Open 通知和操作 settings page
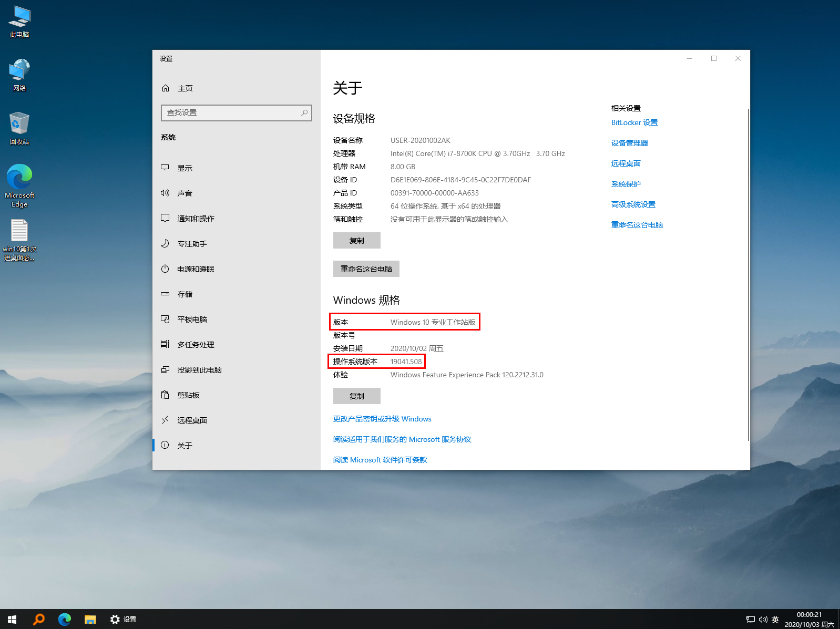Image resolution: width=840 pixels, height=629 pixels. [237, 219]
